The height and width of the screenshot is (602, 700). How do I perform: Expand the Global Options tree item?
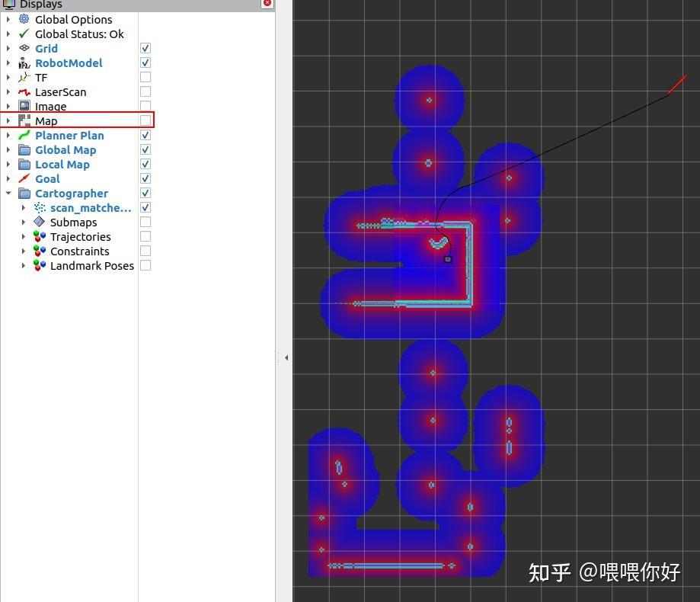point(8,19)
